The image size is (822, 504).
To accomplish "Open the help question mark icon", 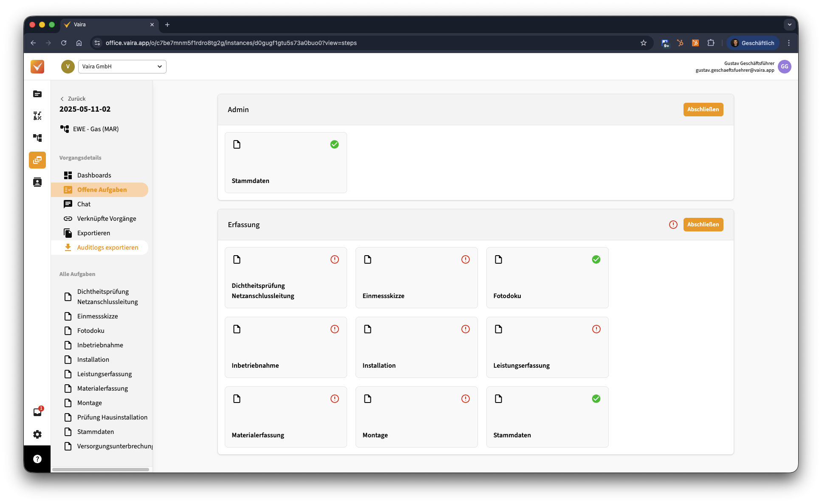I will click(x=37, y=459).
